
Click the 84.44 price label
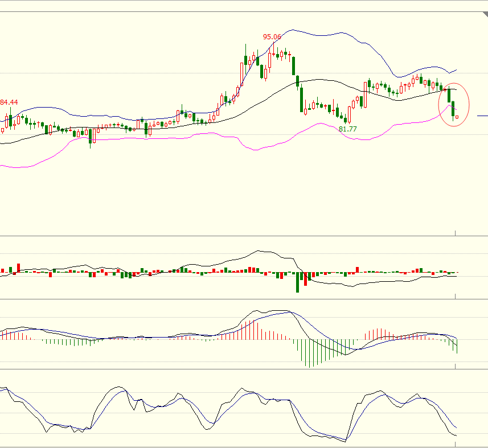pos(9,102)
